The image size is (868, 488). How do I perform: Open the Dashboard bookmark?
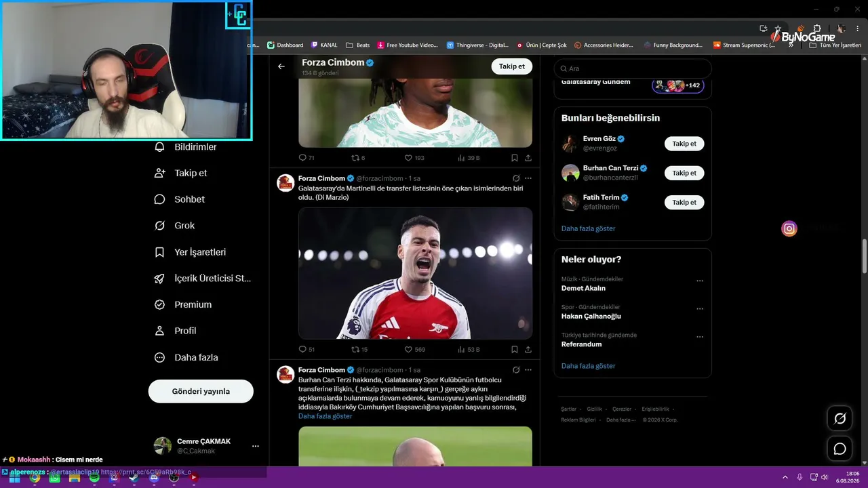285,45
